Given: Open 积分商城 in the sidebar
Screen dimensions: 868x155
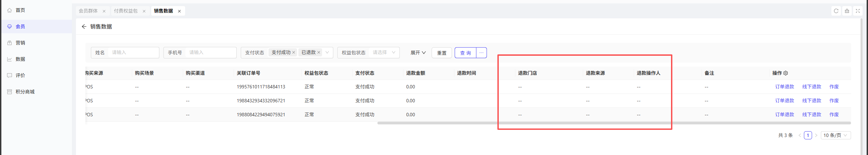Looking at the screenshot, I should point(25,92).
